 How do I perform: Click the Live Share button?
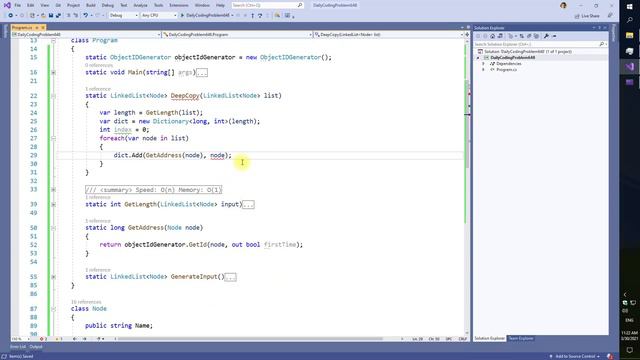coord(587,16)
